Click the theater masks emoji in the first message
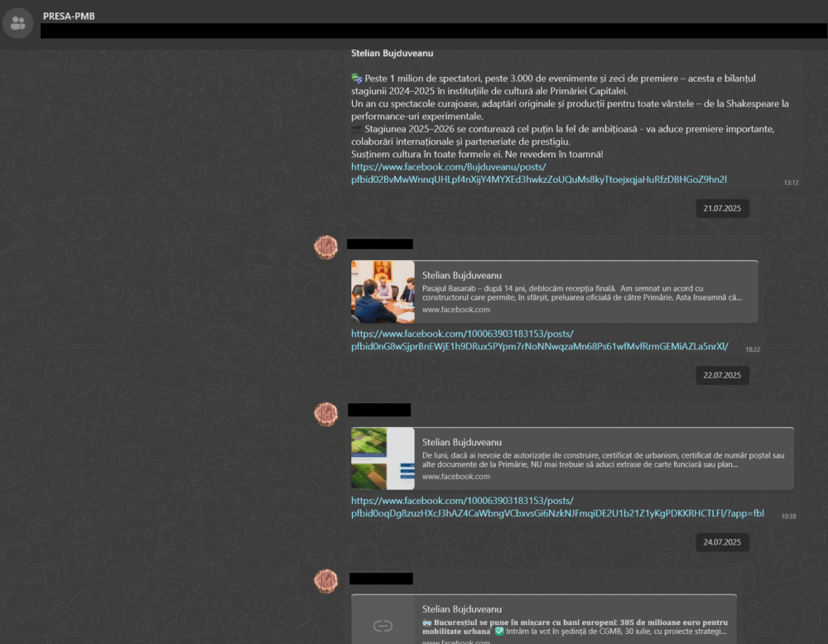 coord(357,79)
